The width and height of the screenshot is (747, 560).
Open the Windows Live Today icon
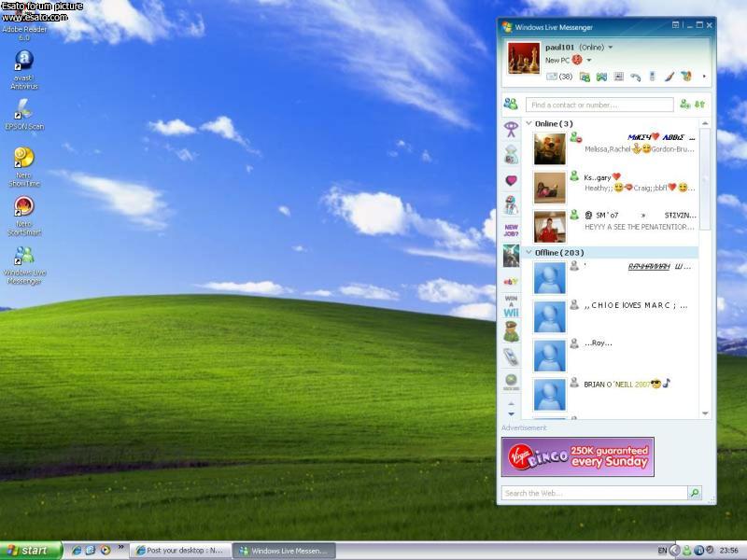pos(618,77)
